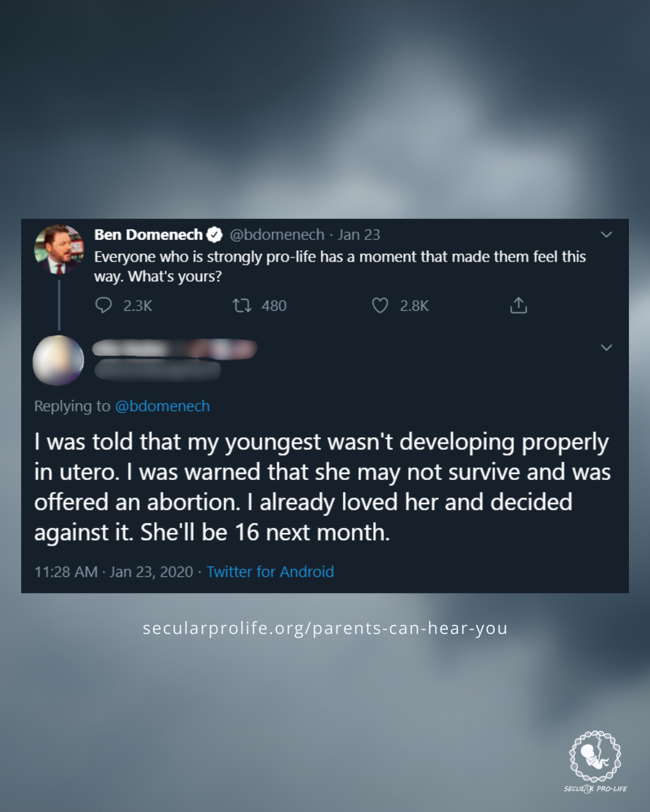Viewport: 650px width, 812px height.
Task: Click the reply speech bubble icon
Action: (x=104, y=306)
